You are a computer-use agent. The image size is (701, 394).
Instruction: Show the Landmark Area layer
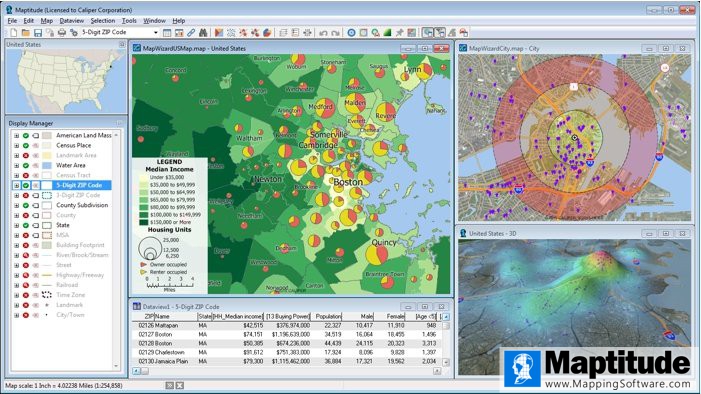pyautogui.click(x=25, y=155)
